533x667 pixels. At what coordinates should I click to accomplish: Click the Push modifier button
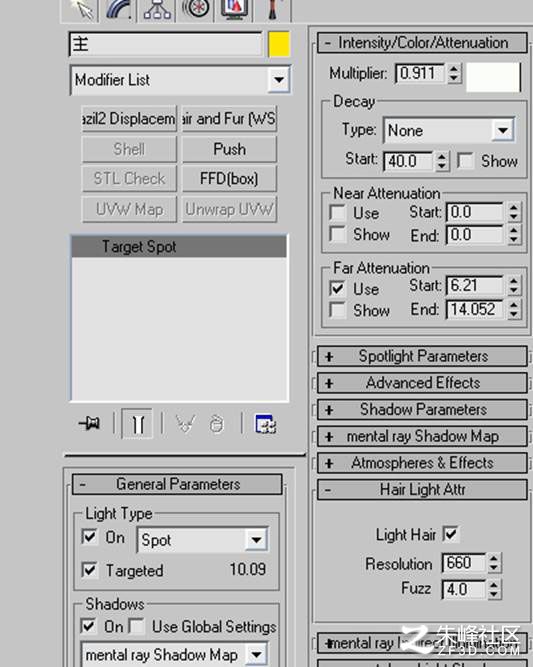point(230,149)
